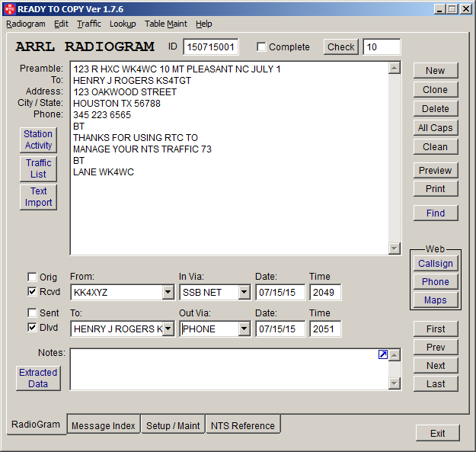Open the radiogram Preview
476x452 pixels.
(x=436, y=171)
